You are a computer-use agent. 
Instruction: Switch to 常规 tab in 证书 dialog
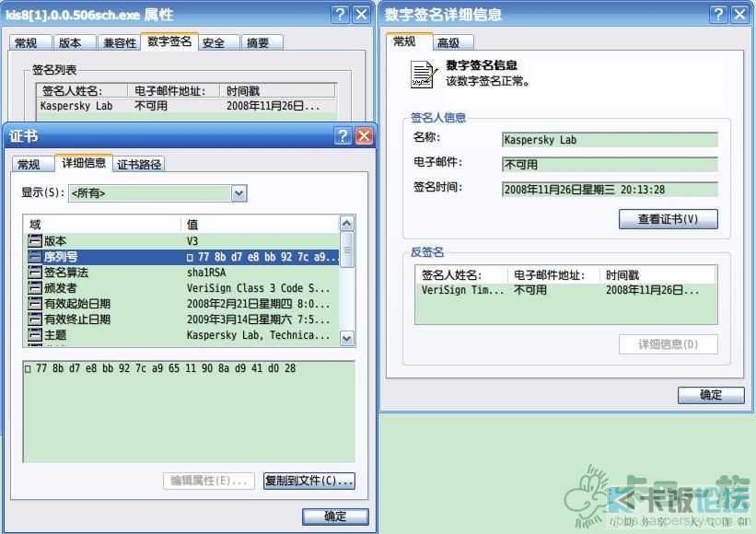coord(32,165)
